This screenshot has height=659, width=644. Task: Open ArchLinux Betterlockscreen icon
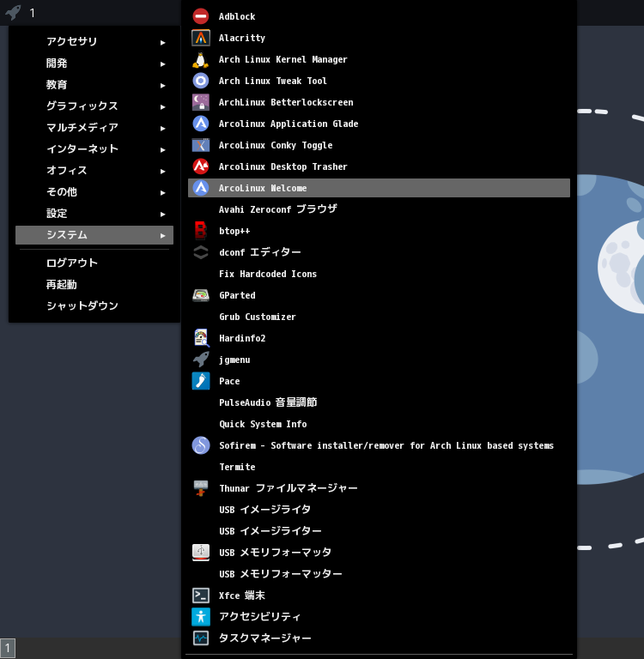click(x=201, y=102)
